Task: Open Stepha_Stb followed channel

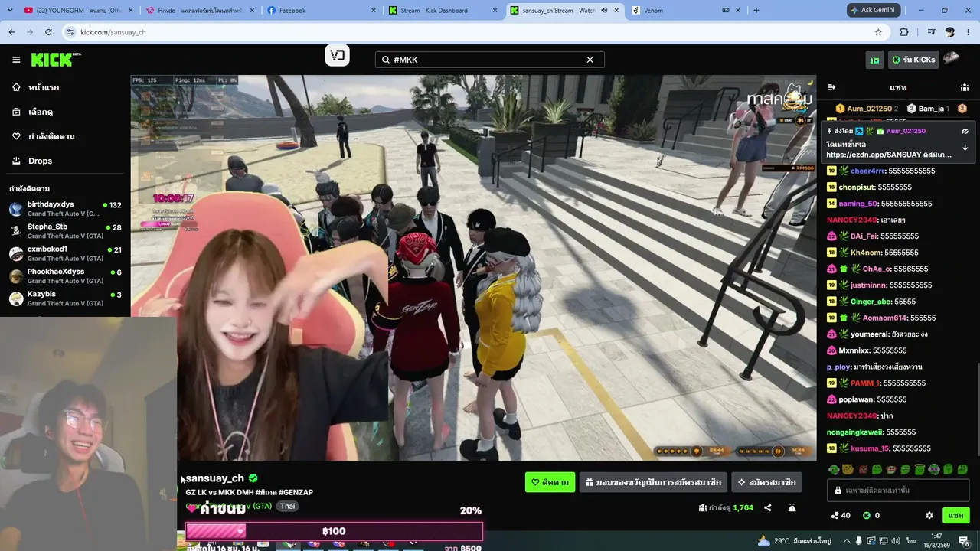Action: coord(65,231)
